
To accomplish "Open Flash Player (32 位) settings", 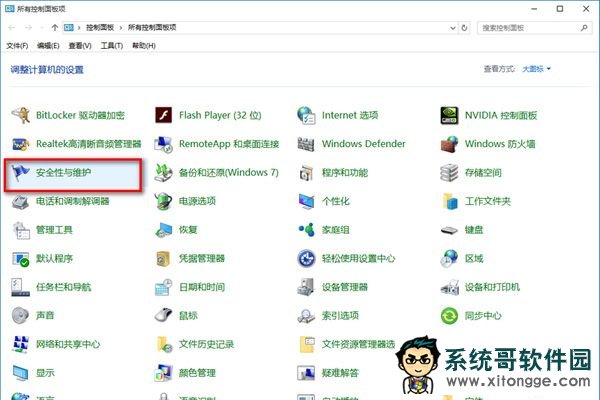I will 218,115.
